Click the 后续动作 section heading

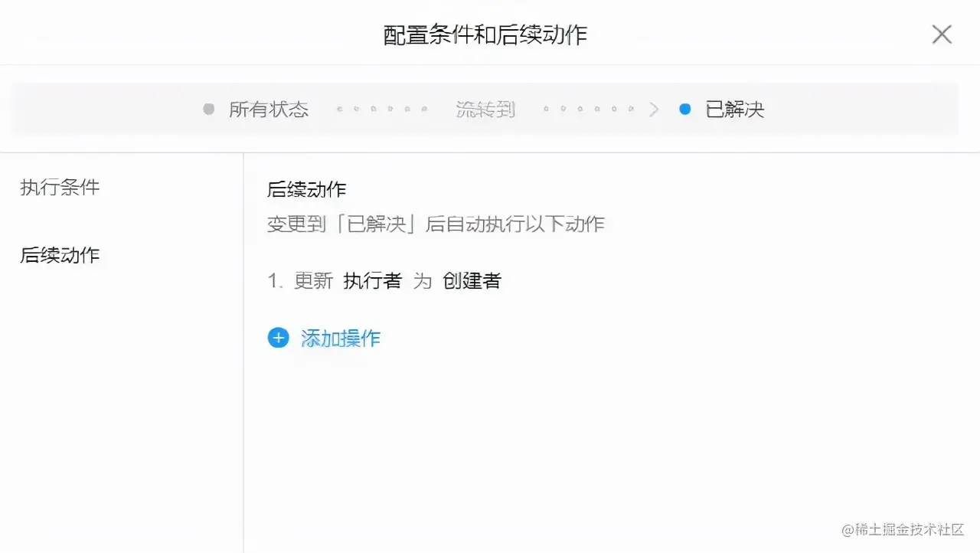click(x=307, y=190)
